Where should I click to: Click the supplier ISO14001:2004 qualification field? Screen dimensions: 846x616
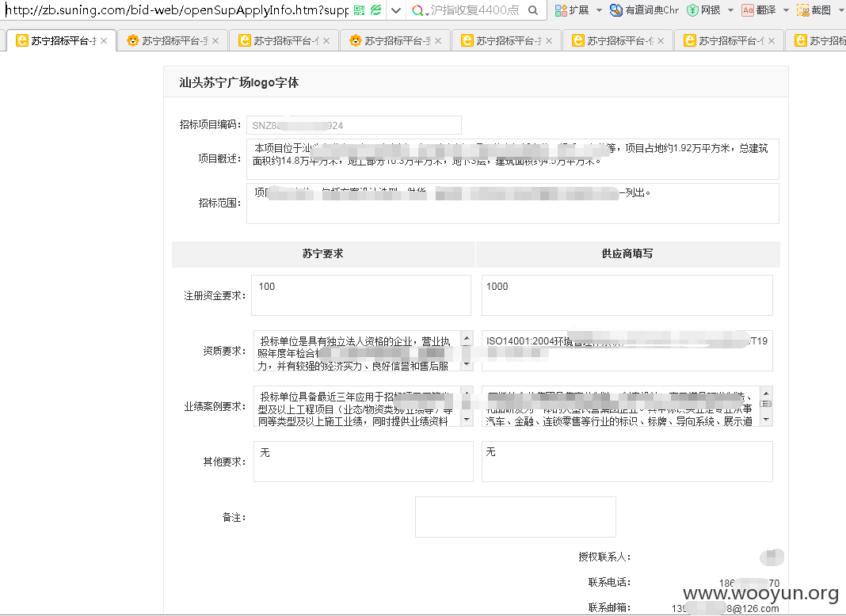[627, 351]
